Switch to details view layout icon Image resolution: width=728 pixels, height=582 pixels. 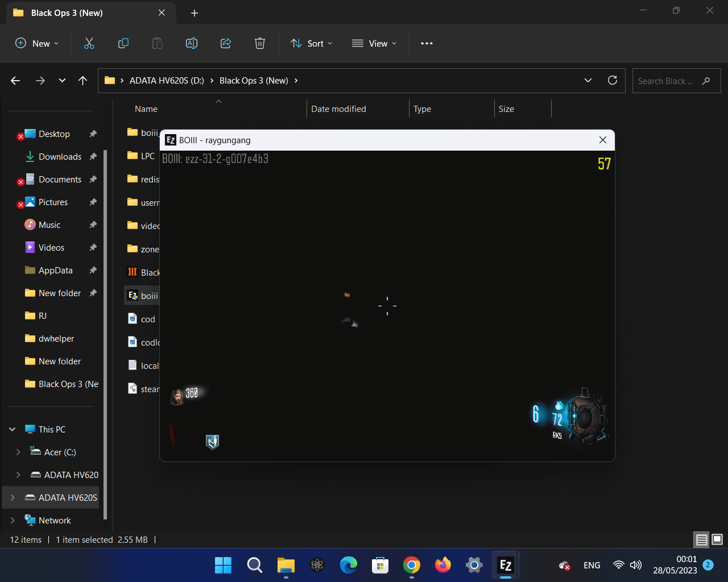pos(702,539)
